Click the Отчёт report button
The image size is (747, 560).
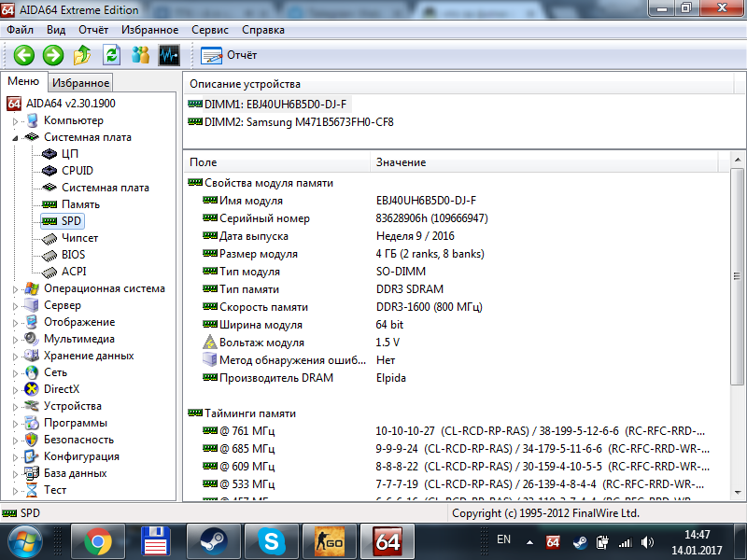[x=229, y=55]
